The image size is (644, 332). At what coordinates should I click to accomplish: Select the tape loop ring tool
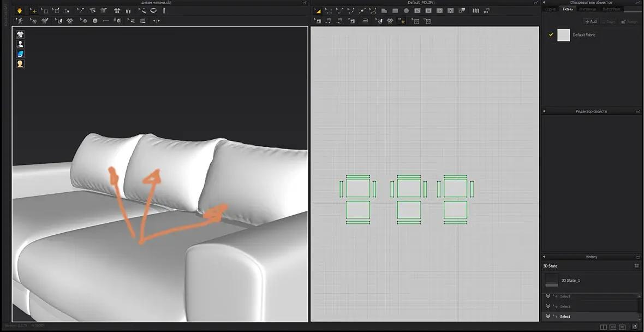(x=153, y=11)
